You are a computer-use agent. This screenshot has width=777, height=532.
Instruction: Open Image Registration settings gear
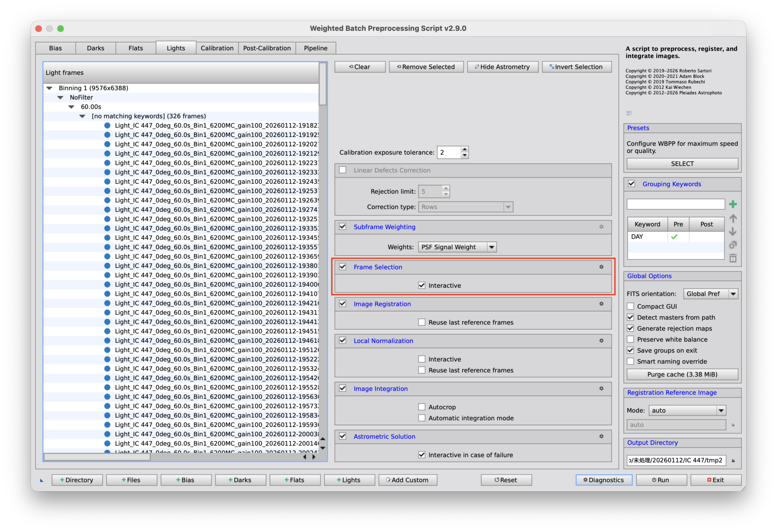[601, 304]
